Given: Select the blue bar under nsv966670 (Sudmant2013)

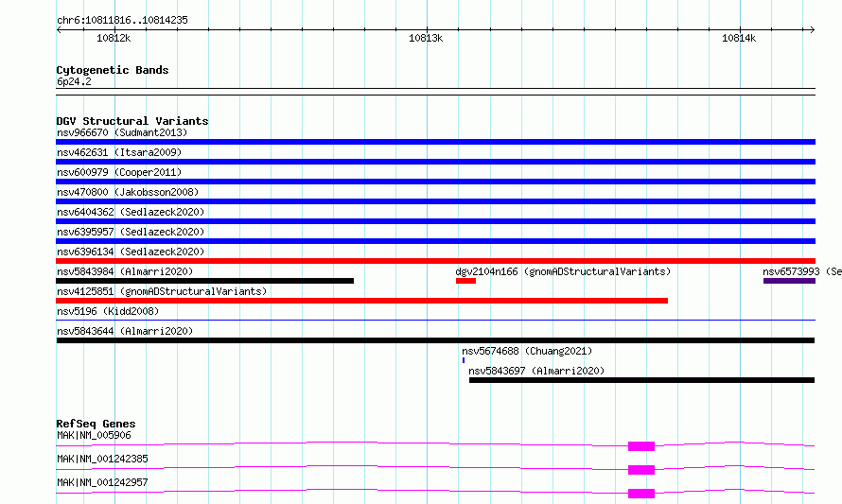Looking at the screenshot, I should [435, 142].
